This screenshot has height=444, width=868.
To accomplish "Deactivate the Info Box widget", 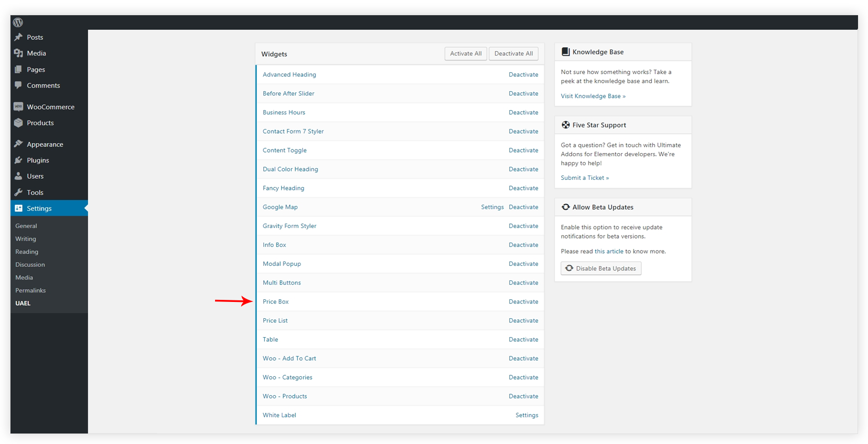I will click(x=523, y=245).
